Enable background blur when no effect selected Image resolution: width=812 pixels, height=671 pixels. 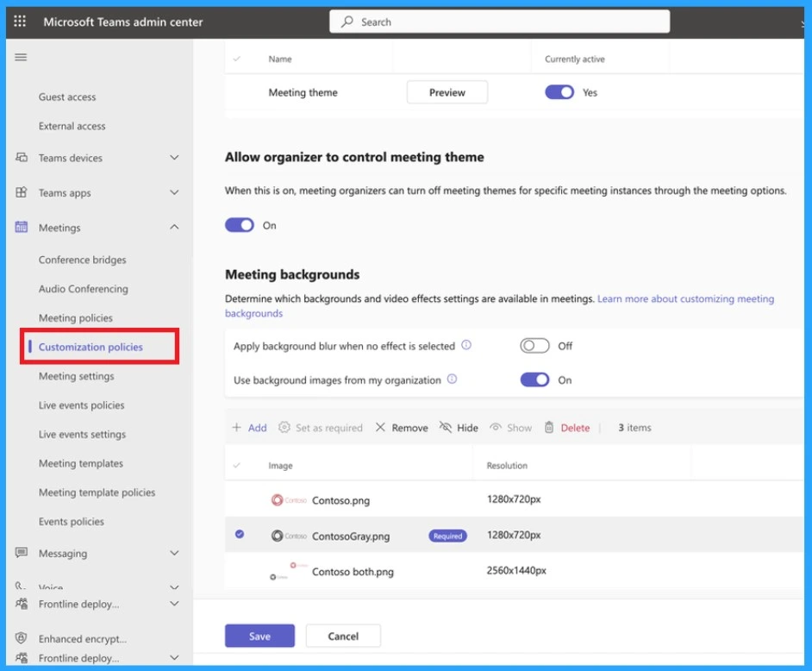tap(534, 346)
